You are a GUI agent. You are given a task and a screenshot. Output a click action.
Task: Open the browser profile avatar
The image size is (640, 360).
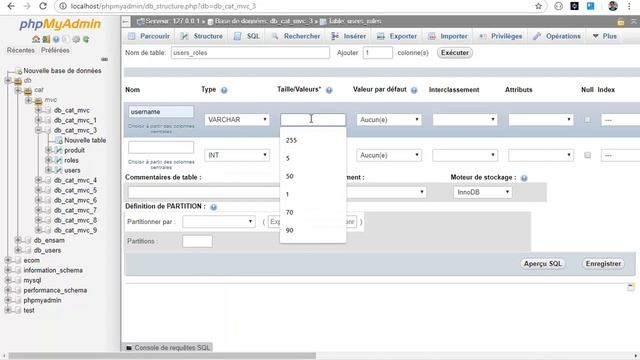click(x=613, y=6)
